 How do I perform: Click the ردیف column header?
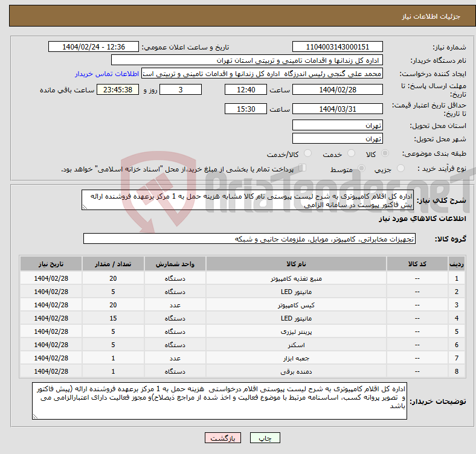tap(456, 264)
